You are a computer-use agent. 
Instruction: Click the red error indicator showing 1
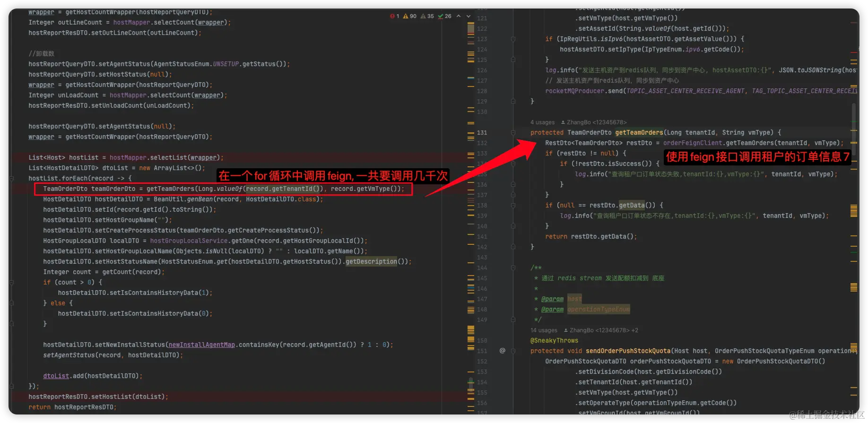click(x=394, y=16)
